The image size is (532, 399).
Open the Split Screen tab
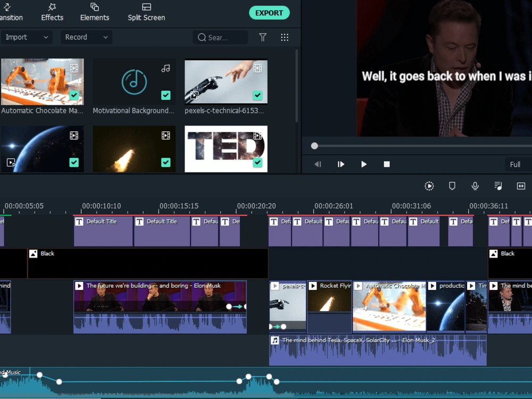pyautogui.click(x=146, y=12)
